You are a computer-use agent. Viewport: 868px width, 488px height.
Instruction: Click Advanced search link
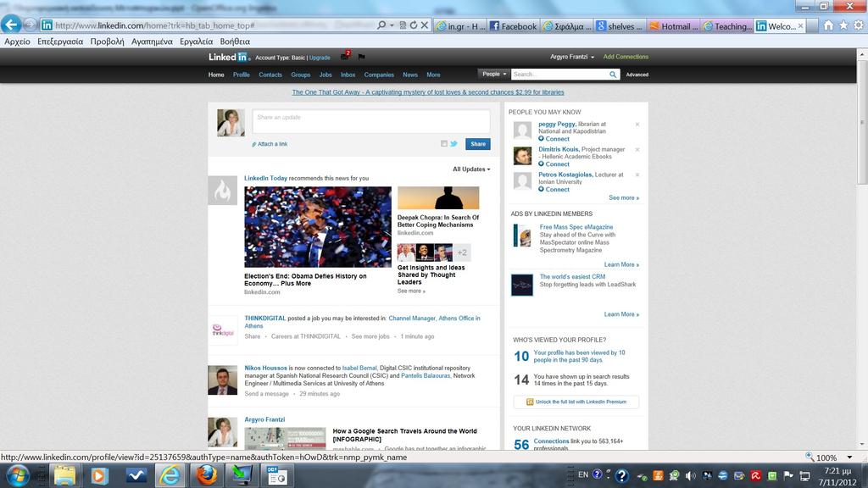(x=637, y=75)
